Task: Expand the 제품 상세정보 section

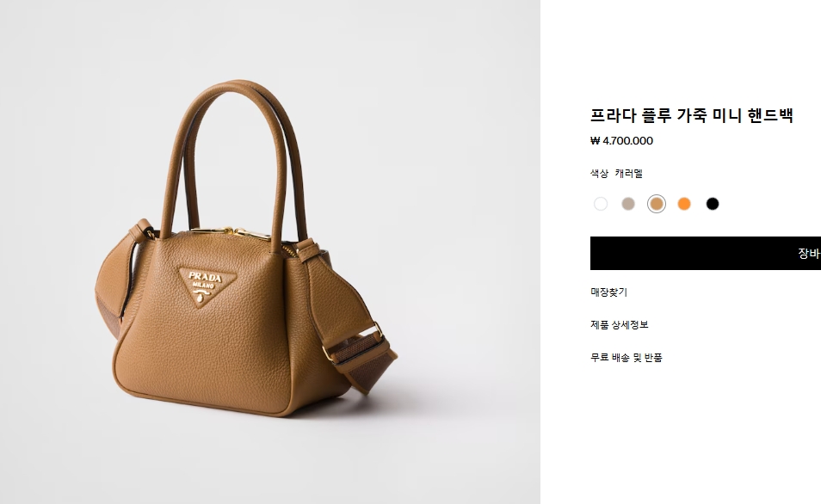Action: pyautogui.click(x=620, y=324)
